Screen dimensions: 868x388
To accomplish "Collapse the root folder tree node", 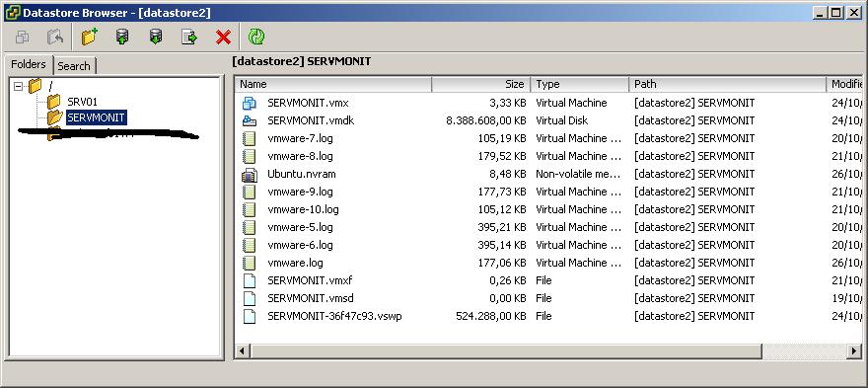I will [19, 87].
